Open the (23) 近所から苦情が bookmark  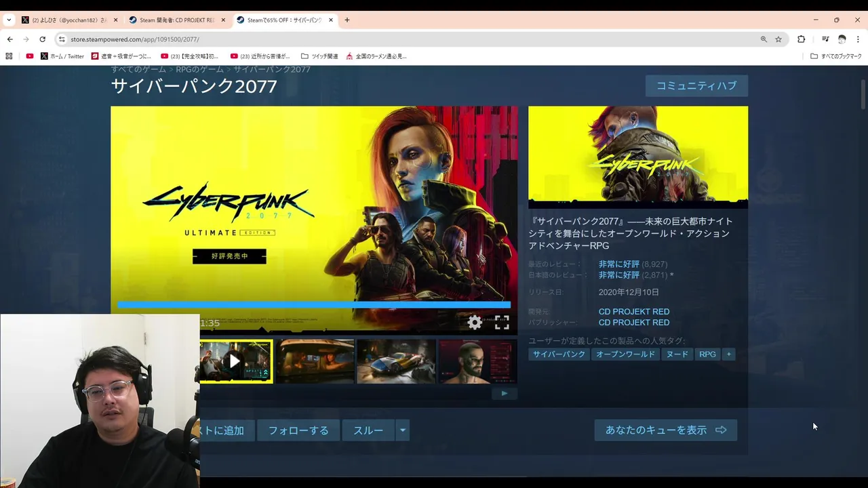(260, 56)
